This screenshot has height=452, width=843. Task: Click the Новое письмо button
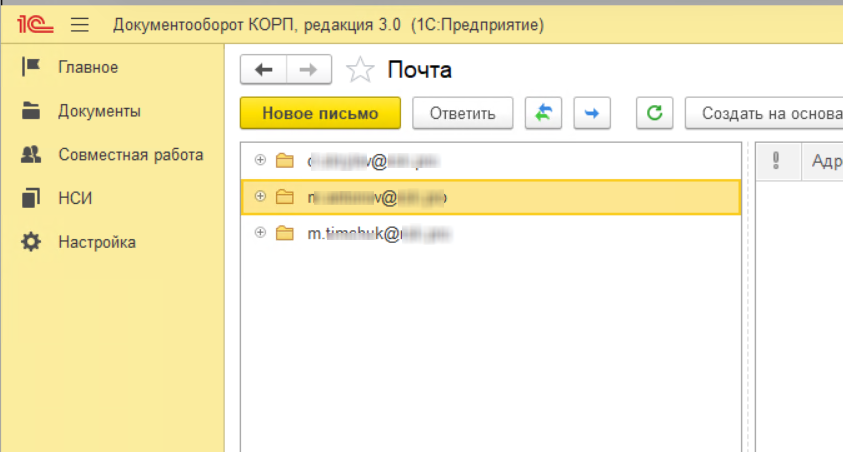click(x=320, y=113)
